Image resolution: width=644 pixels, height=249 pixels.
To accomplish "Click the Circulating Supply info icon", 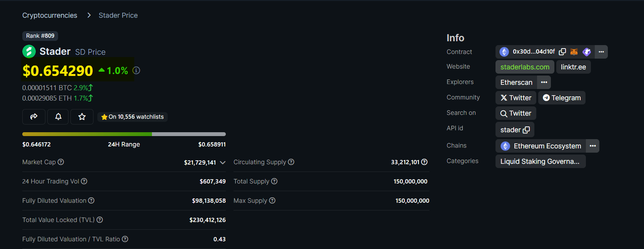I will (x=291, y=162).
